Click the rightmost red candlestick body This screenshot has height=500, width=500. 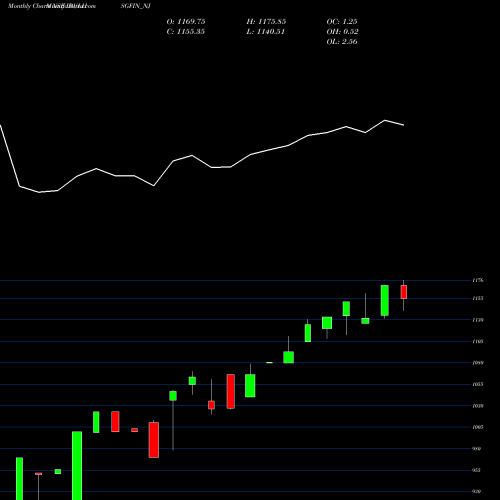tap(404, 292)
